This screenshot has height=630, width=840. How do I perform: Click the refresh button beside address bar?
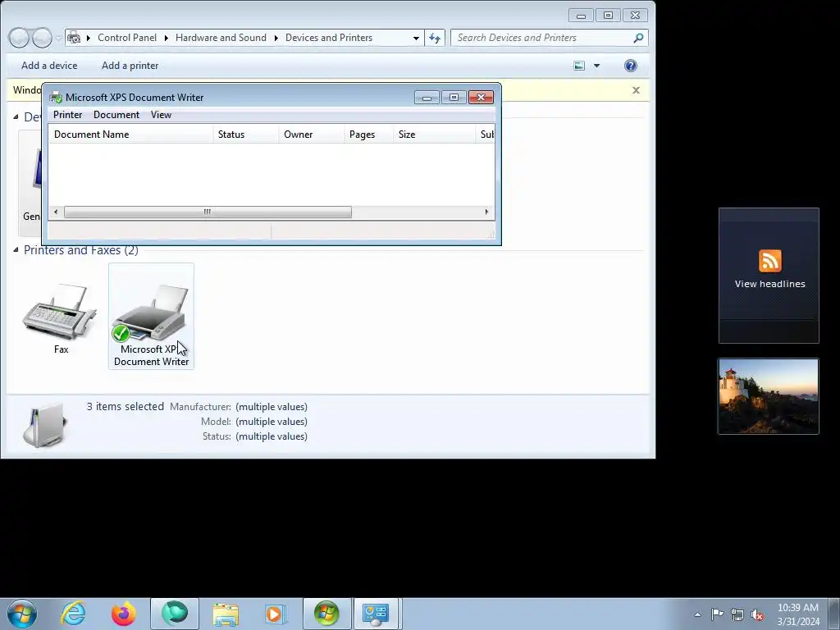[x=435, y=38]
